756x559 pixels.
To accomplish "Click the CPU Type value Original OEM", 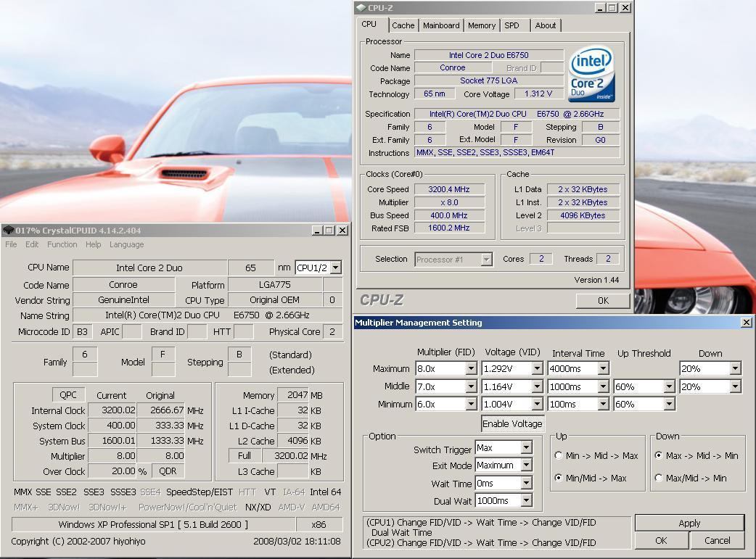I will 275,299.
